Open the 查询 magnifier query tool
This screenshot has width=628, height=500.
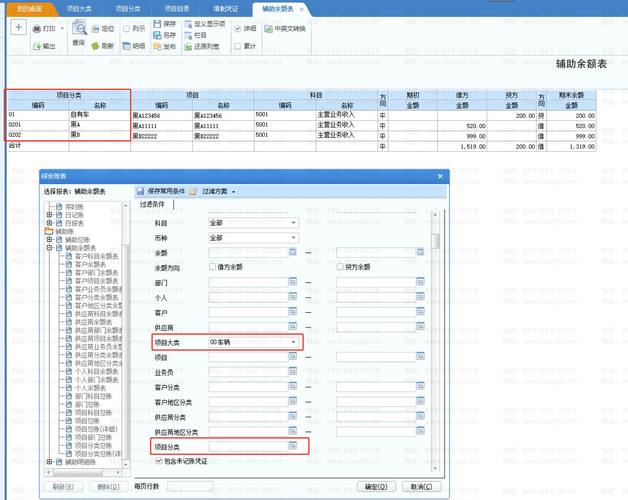tap(79, 28)
